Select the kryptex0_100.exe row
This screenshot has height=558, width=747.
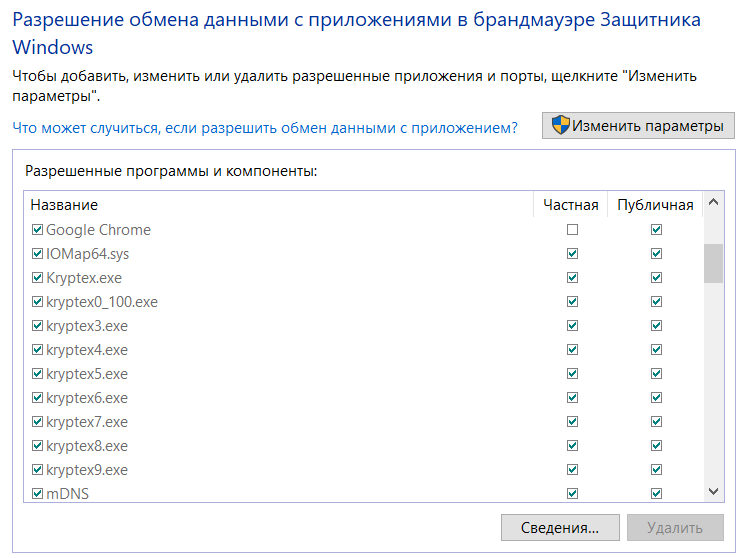(364, 302)
